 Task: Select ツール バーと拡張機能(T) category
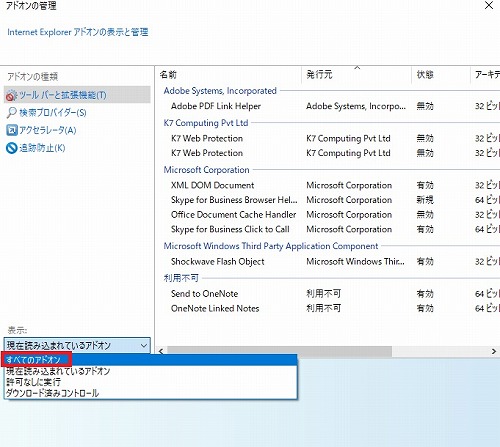[77, 95]
